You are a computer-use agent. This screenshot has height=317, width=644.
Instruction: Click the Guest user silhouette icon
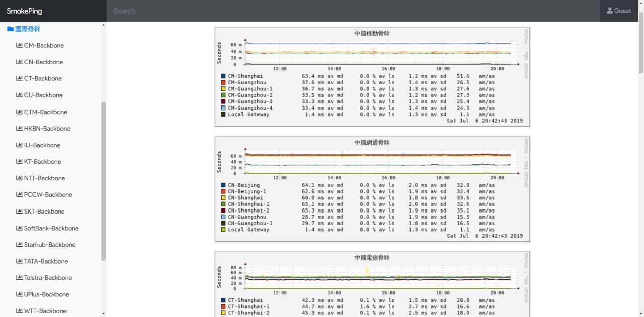coord(610,11)
